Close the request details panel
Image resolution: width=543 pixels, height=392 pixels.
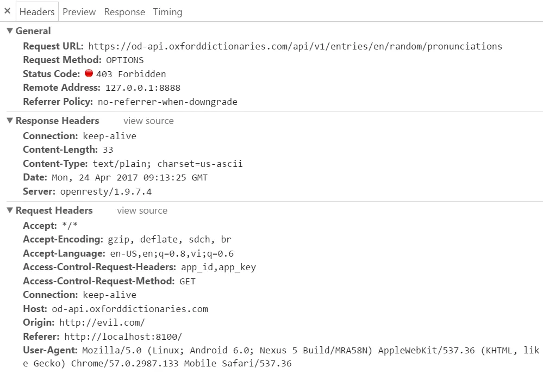point(7,11)
